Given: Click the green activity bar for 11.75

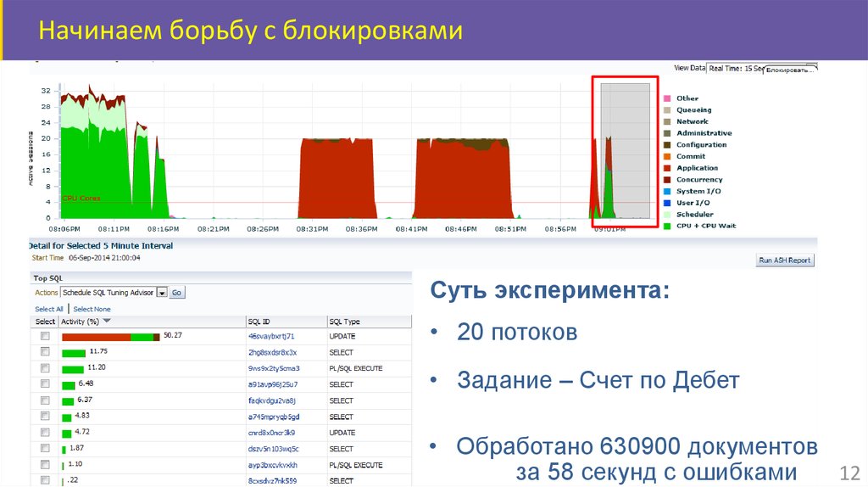Looking at the screenshot, I should click(74, 353).
